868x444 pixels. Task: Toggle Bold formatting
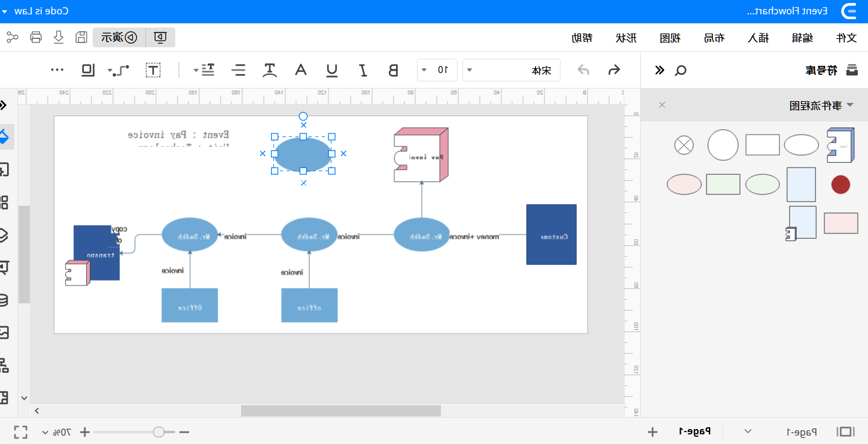click(393, 70)
